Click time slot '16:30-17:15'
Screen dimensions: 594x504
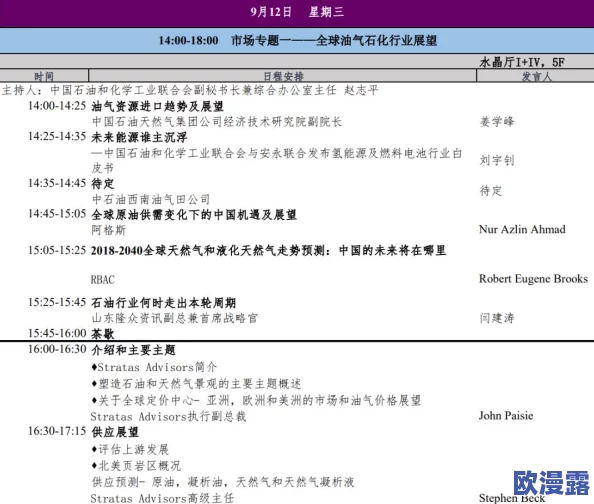pos(57,431)
